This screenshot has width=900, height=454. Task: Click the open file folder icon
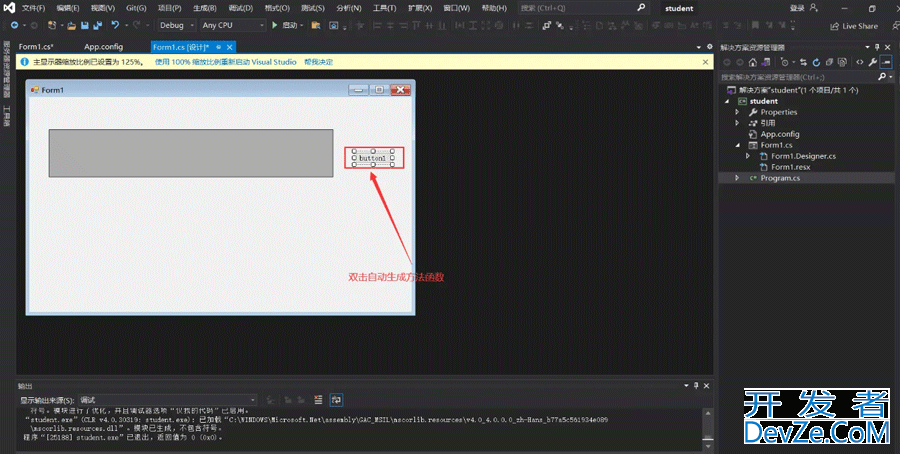click(72, 25)
